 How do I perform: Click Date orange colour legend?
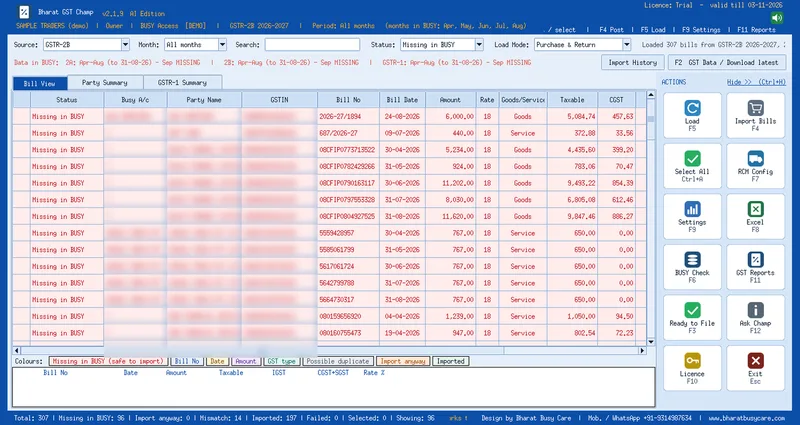pos(217,361)
